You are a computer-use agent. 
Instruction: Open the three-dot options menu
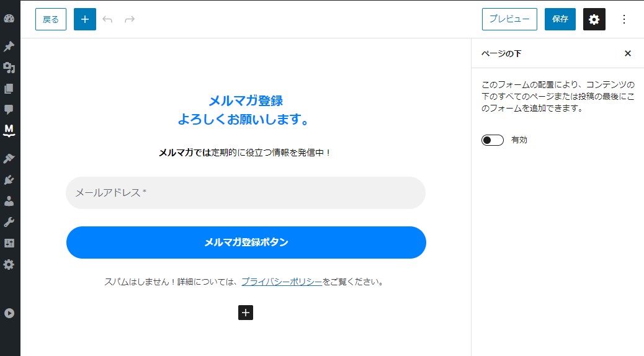click(x=624, y=19)
